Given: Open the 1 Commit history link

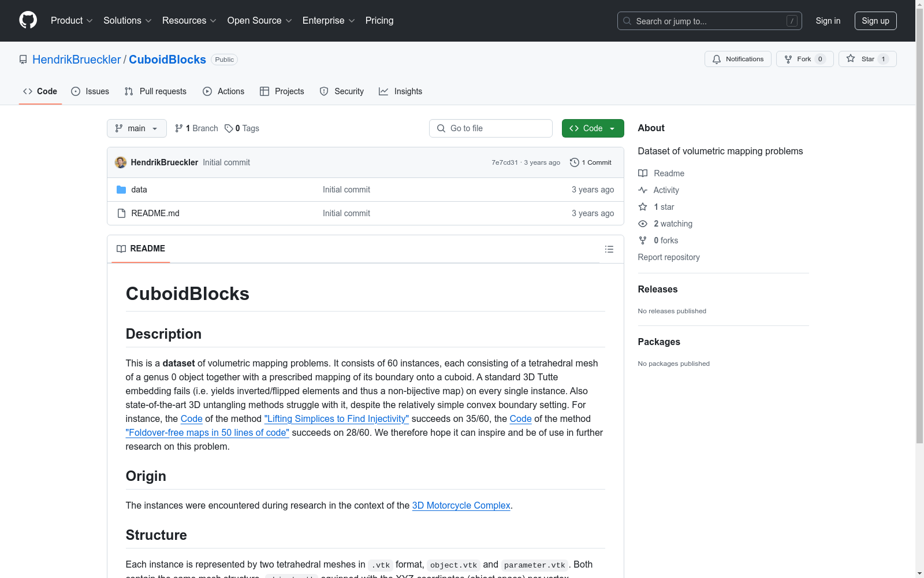Looking at the screenshot, I should (x=591, y=162).
